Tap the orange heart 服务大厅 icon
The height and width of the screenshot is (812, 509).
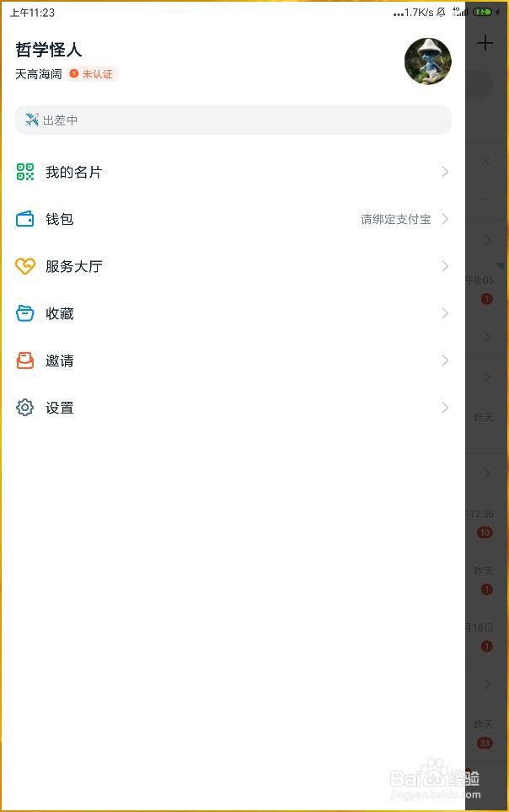(25, 266)
